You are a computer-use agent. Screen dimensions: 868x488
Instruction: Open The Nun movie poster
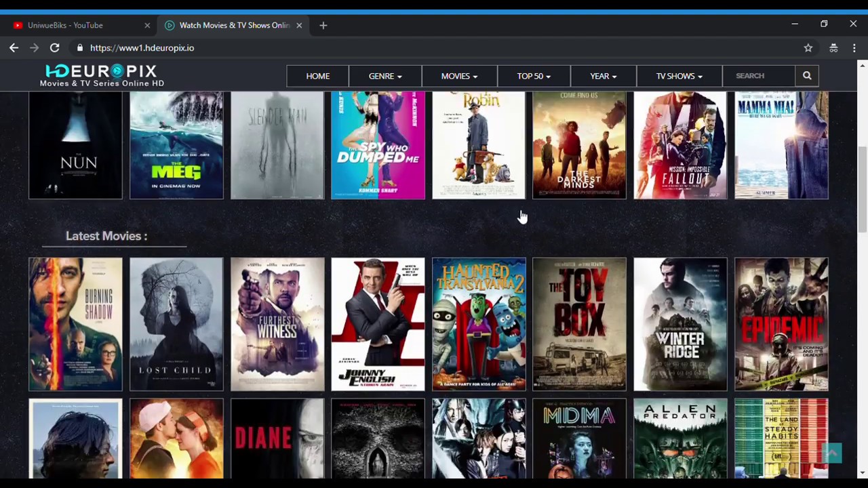point(75,145)
